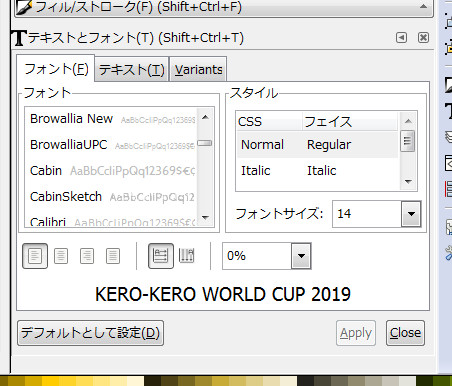Screen dimensions: 452x386
Task: Click the Close button
Action: (405, 333)
